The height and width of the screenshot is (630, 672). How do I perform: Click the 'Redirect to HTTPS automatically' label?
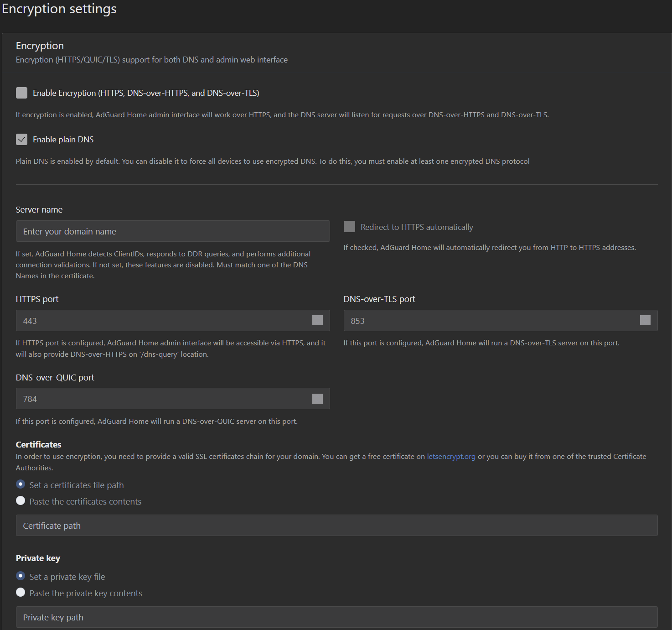click(x=417, y=227)
